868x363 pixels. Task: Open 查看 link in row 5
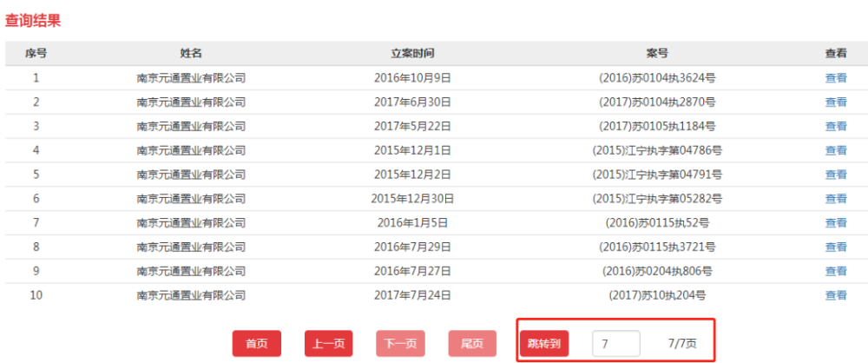tap(835, 175)
